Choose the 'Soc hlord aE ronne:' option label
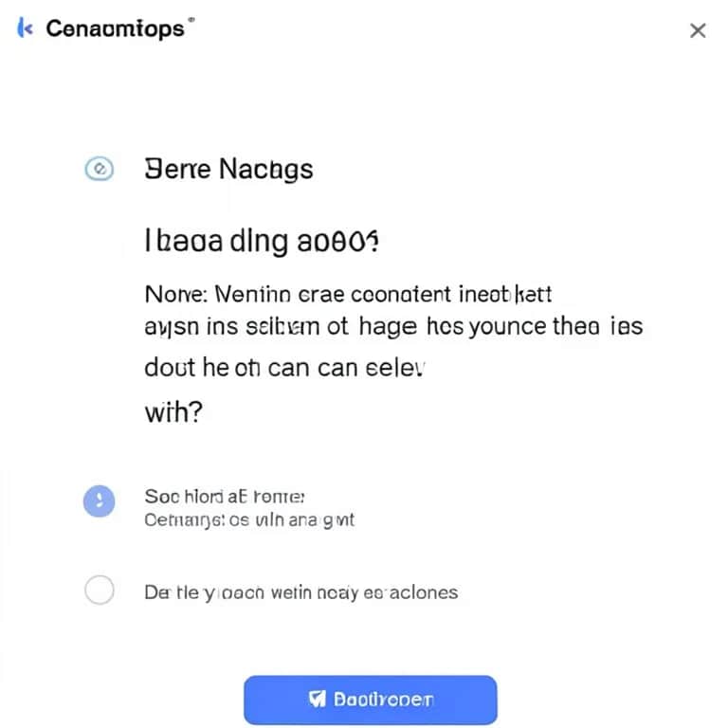 (224, 497)
